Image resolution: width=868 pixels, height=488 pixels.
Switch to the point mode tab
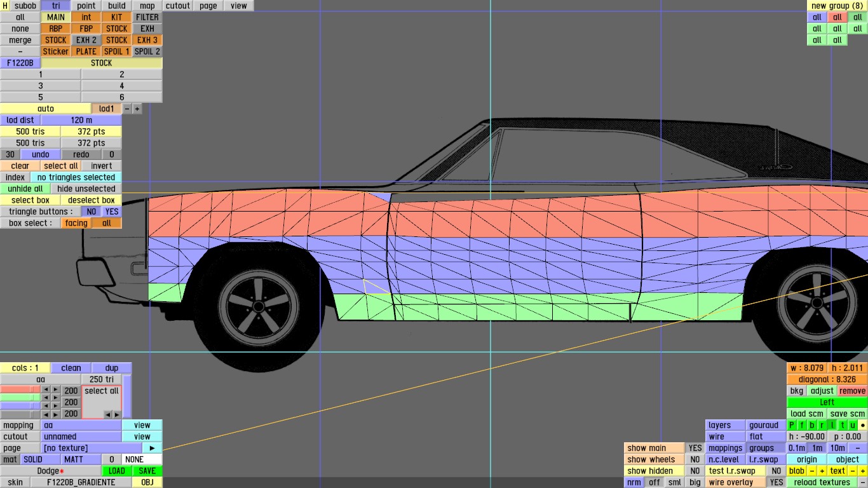86,6
